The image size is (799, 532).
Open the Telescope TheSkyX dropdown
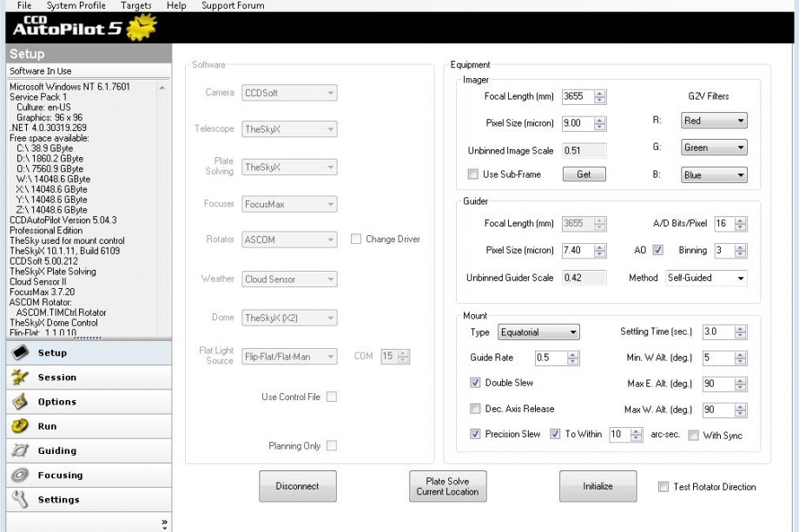[289, 128]
